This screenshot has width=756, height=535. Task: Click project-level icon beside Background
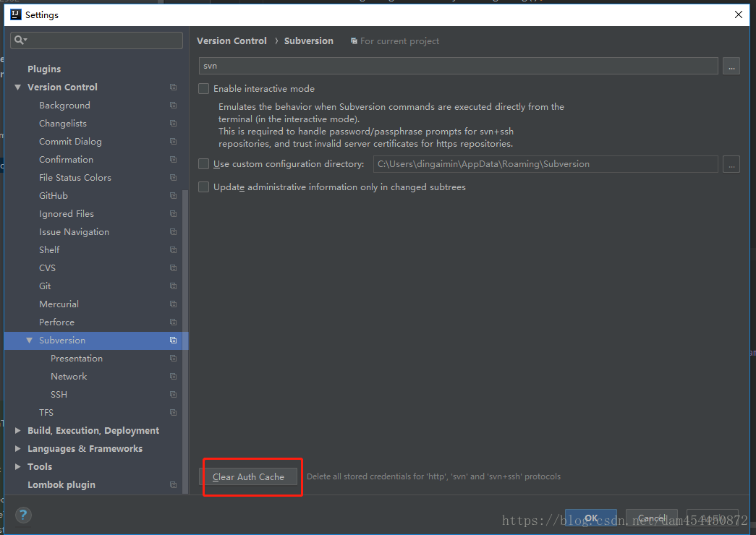(x=173, y=105)
